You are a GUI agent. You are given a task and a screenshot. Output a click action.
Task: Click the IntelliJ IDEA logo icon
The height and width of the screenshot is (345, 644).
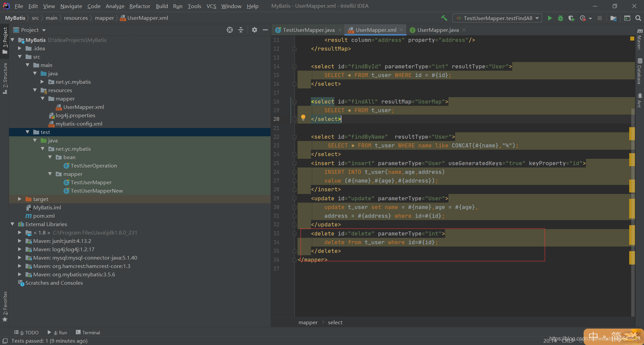[6, 6]
